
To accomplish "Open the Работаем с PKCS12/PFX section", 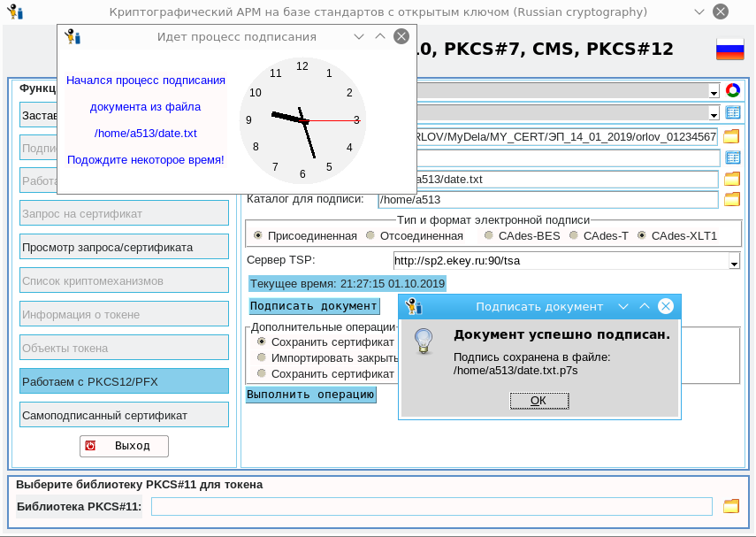I will pyautogui.click(x=124, y=381).
